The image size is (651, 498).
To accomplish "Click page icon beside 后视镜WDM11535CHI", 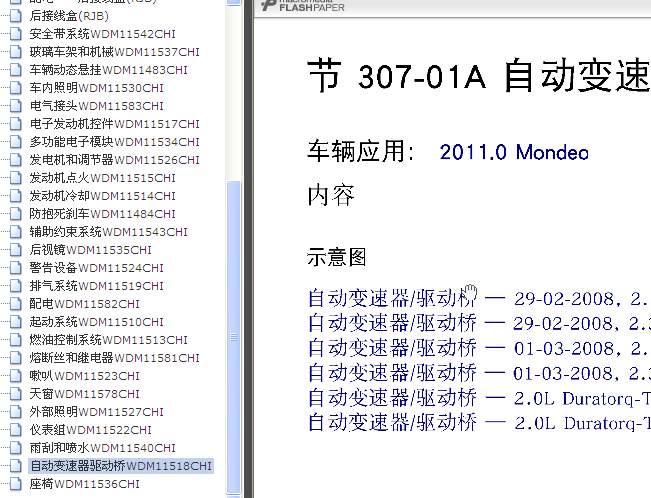I will (16, 250).
